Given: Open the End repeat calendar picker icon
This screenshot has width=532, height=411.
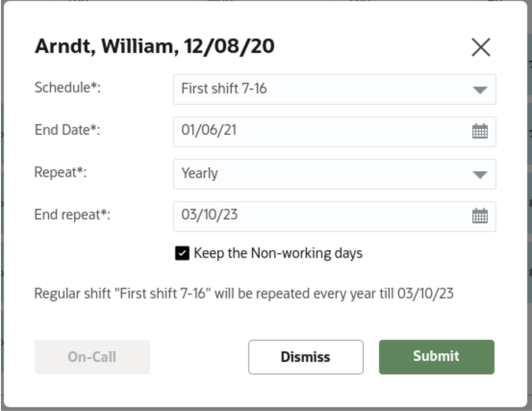Looking at the screenshot, I should tap(480, 216).
